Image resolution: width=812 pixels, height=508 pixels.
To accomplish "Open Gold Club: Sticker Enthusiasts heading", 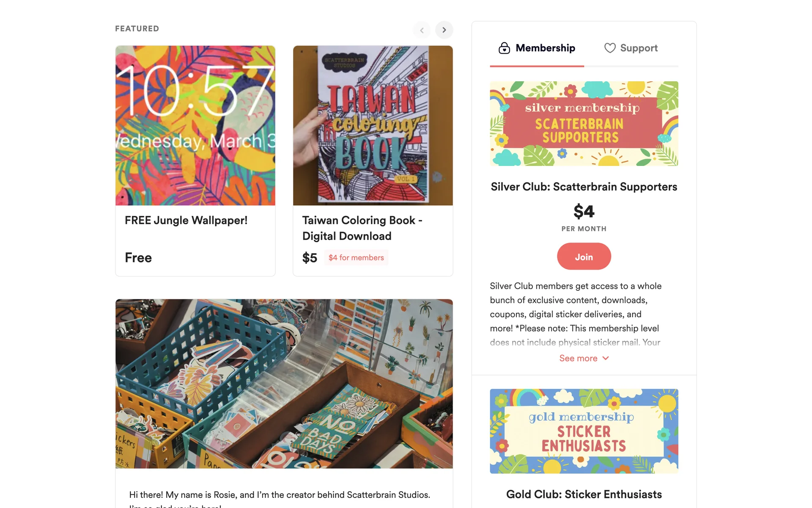I will point(584,494).
